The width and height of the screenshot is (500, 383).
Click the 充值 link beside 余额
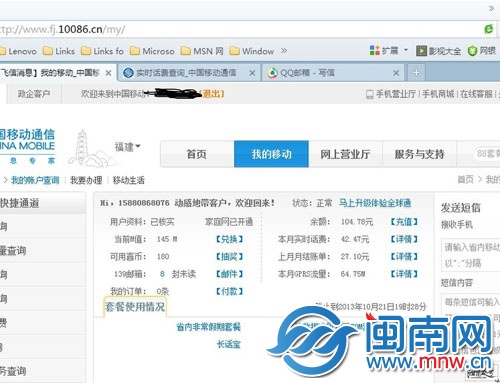click(x=404, y=222)
